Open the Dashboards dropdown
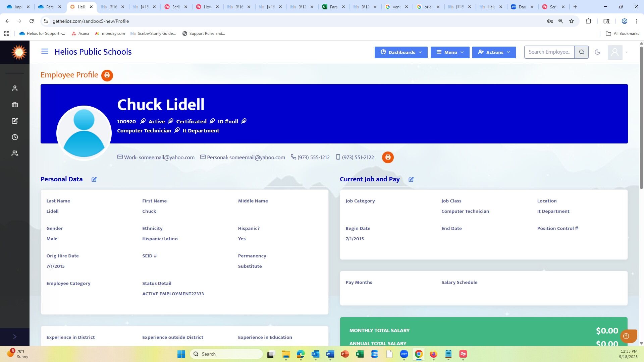This screenshot has width=644, height=362. pyautogui.click(x=401, y=52)
